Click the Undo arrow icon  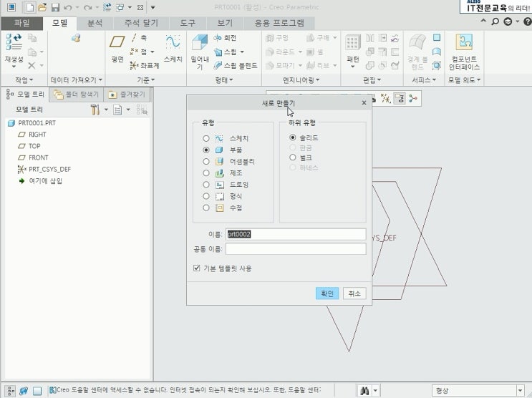coord(67,7)
